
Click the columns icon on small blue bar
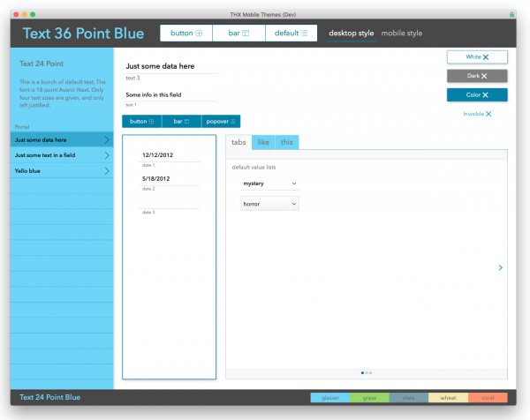coord(186,122)
